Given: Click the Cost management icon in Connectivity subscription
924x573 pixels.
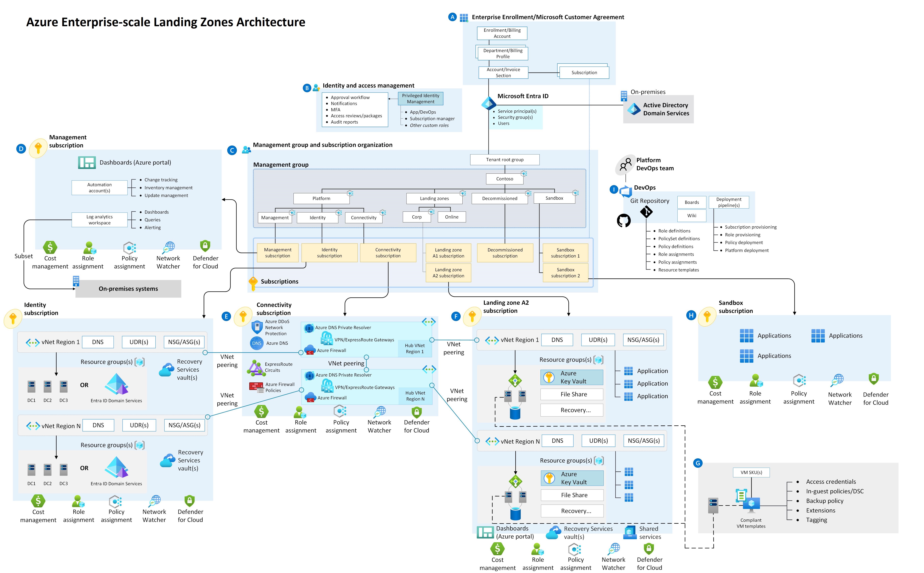Looking at the screenshot, I should click(261, 412).
